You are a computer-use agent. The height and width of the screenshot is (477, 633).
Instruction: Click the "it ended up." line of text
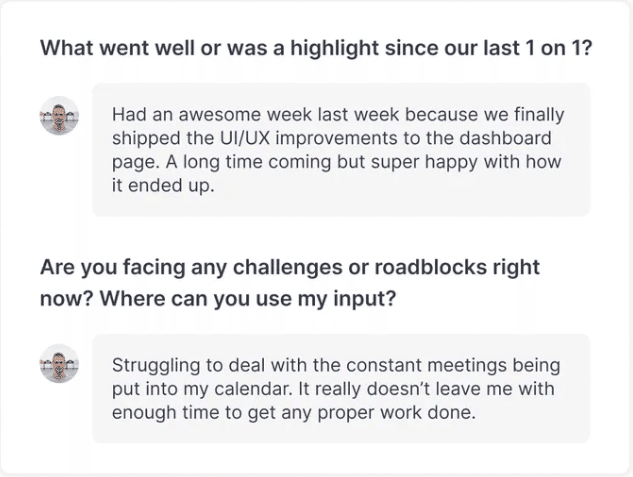tap(163, 186)
